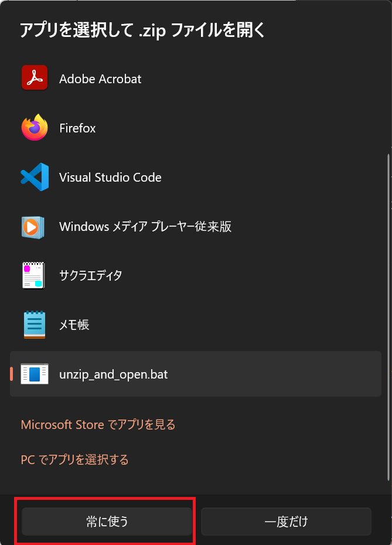The image size is (392, 545).
Task: Pick the Sakura Editor notepad icon
Action: point(34,275)
